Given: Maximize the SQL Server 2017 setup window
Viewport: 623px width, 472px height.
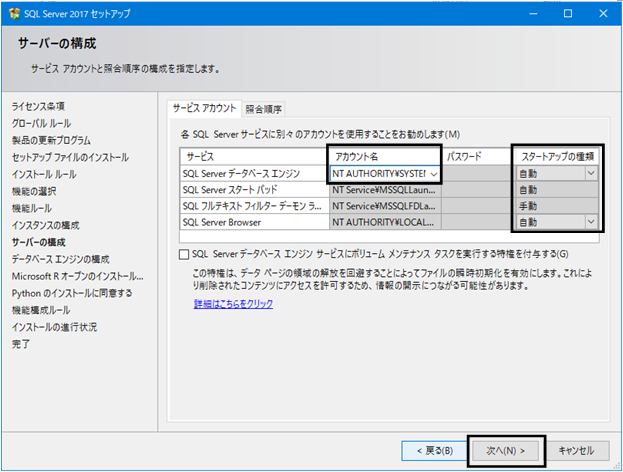Looking at the screenshot, I should point(568,14).
